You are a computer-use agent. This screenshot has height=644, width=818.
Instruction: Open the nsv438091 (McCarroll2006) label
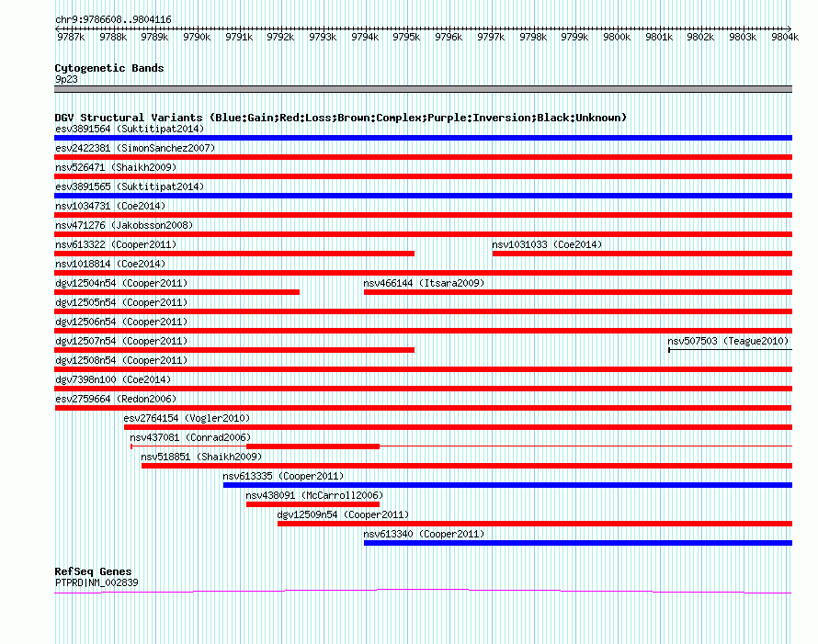point(314,495)
